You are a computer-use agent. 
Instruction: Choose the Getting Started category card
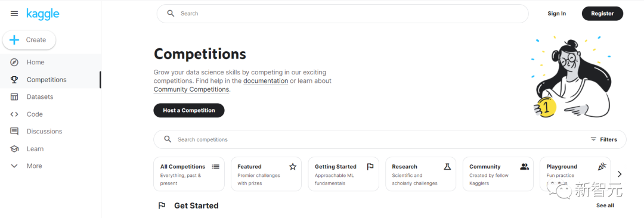pos(343,174)
